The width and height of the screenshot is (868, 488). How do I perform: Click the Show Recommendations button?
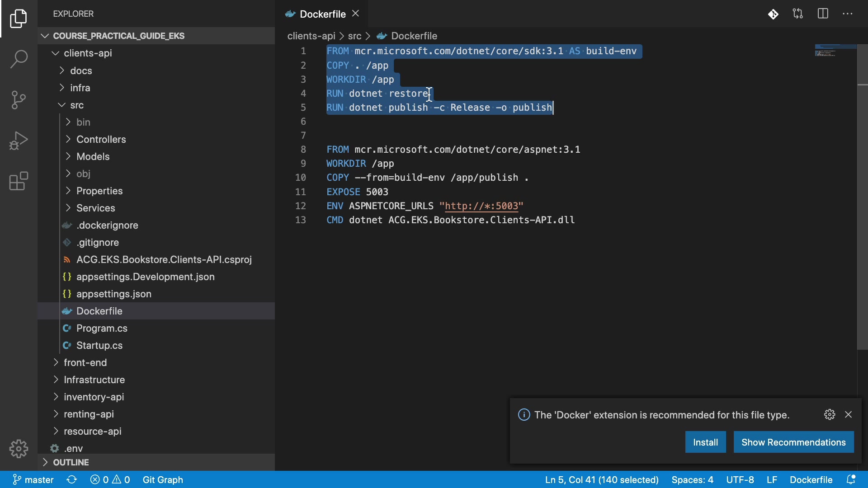coord(793,442)
